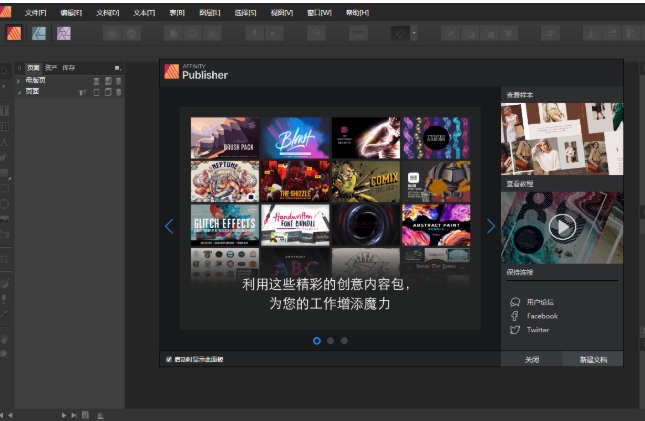Go to last page status bar arrow
Image resolution: width=645 pixels, height=421 pixels.
tap(74, 415)
